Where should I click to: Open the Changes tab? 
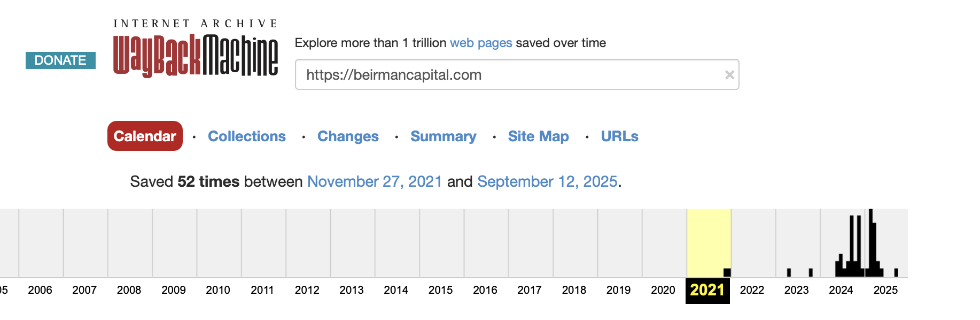pyautogui.click(x=348, y=136)
